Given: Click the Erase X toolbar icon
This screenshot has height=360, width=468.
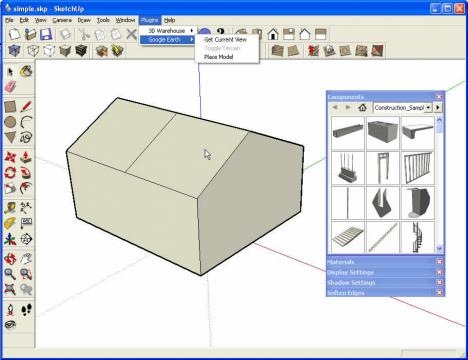Looking at the screenshot, I should pos(132,34).
